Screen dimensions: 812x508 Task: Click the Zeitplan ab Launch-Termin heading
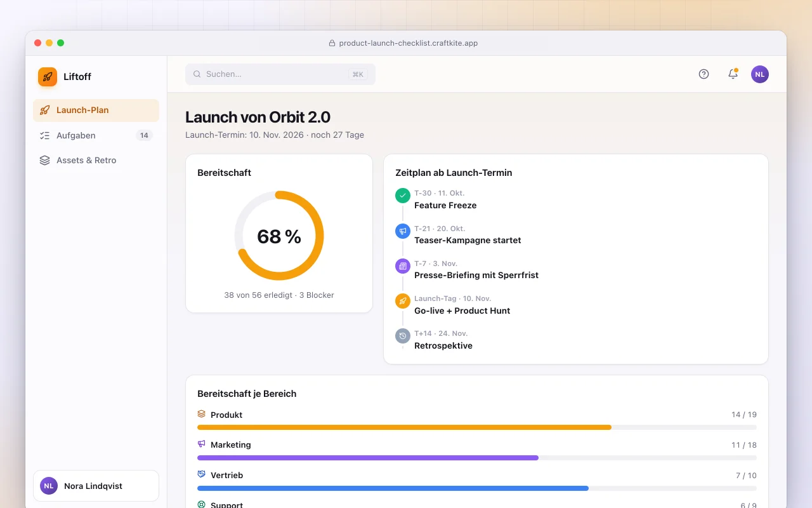pos(454,173)
